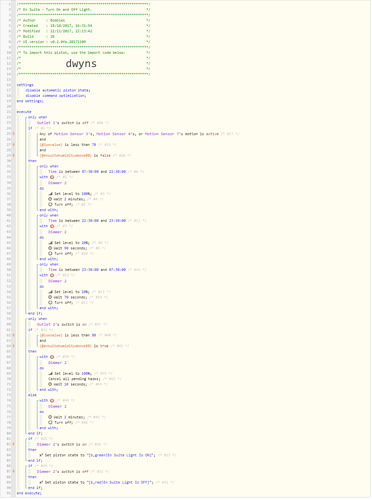Click the lightning marker beside line 82
The image size is (372, 500).
[x=14, y=444]
